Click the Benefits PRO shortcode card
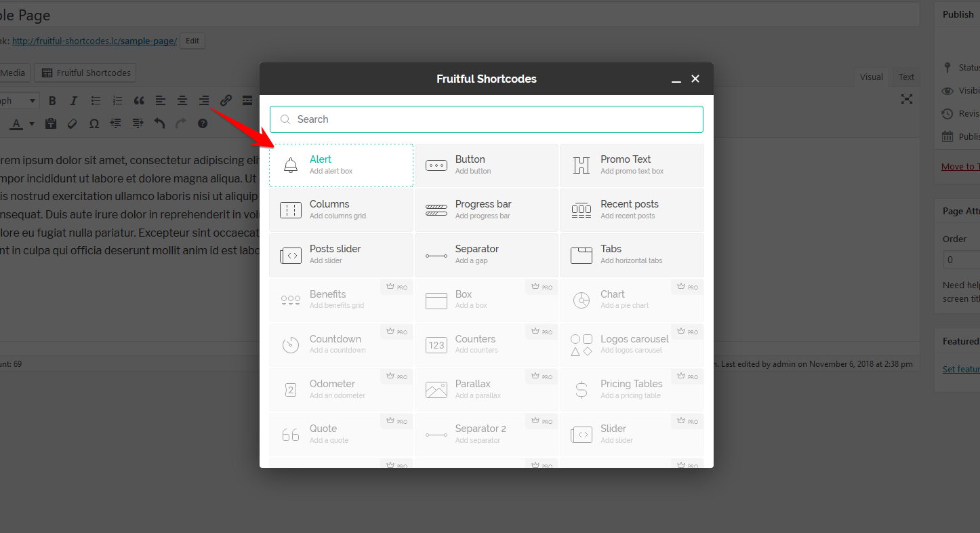This screenshot has height=533, width=980. pos(341,300)
